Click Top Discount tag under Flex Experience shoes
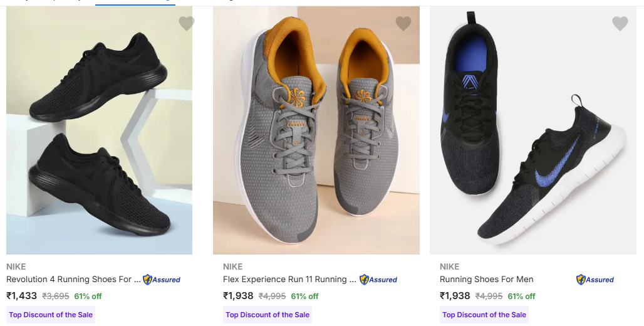 click(x=267, y=315)
